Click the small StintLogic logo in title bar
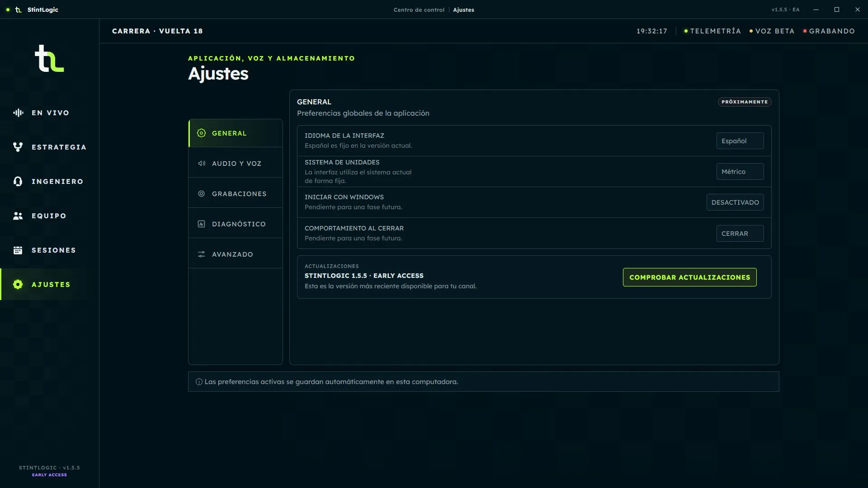The height and width of the screenshot is (488, 868). tap(19, 9)
